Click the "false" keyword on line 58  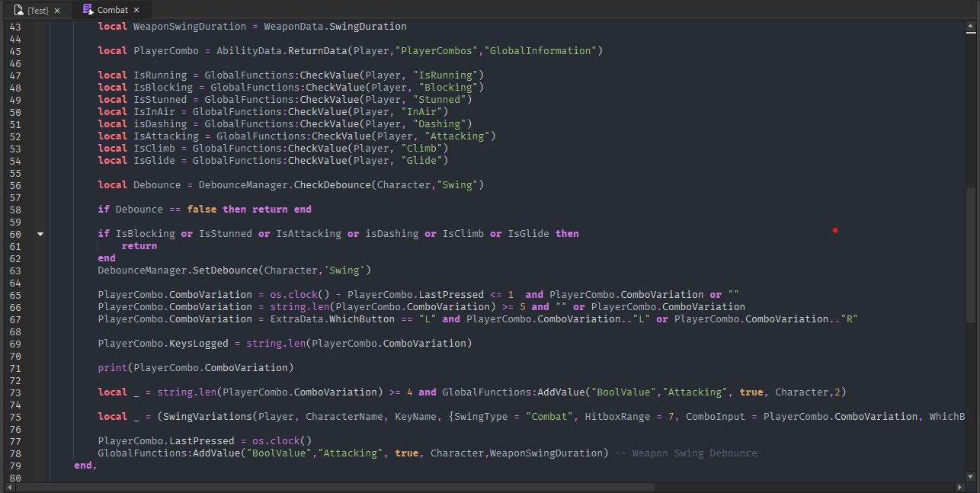click(202, 210)
